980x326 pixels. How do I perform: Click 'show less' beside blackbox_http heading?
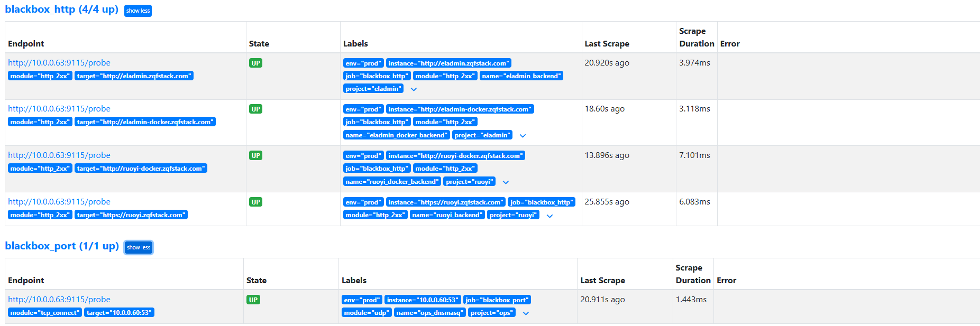click(x=138, y=11)
